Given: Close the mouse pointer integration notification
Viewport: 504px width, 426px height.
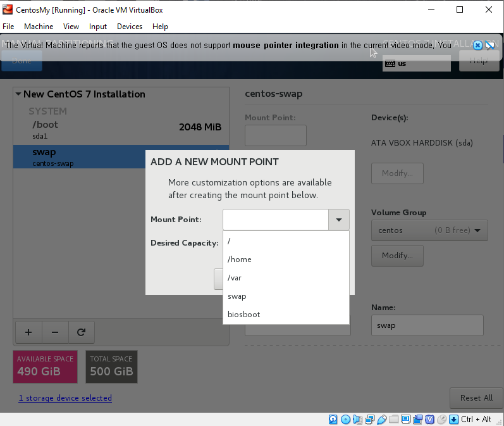Looking at the screenshot, I should click(x=477, y=46).
